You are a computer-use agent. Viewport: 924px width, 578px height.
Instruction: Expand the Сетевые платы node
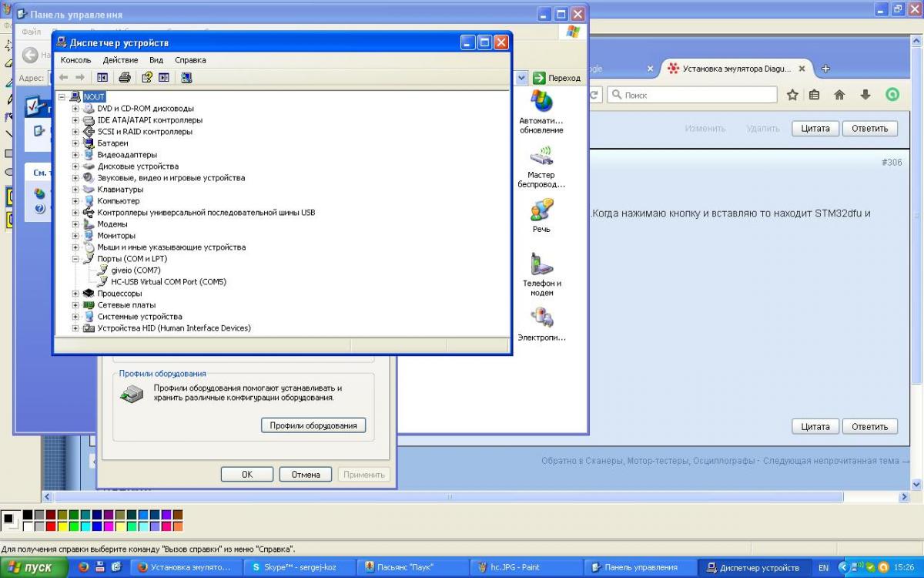point(75,305)
